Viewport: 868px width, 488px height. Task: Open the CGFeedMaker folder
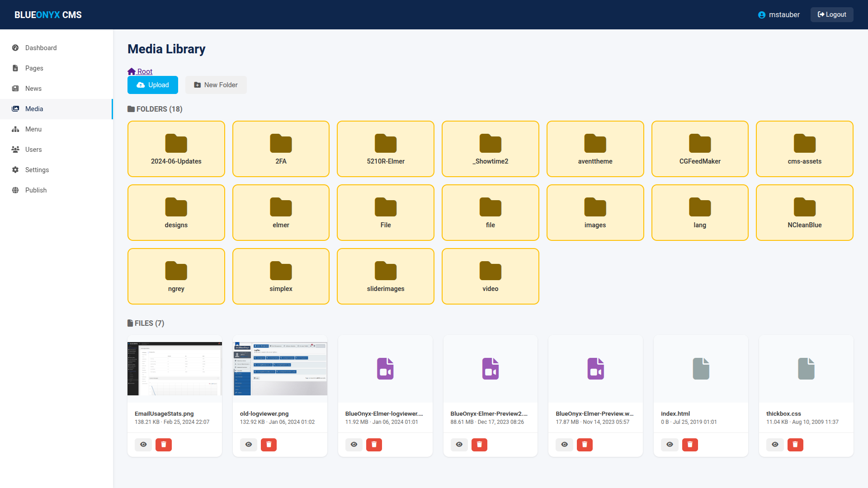point(699,149)
